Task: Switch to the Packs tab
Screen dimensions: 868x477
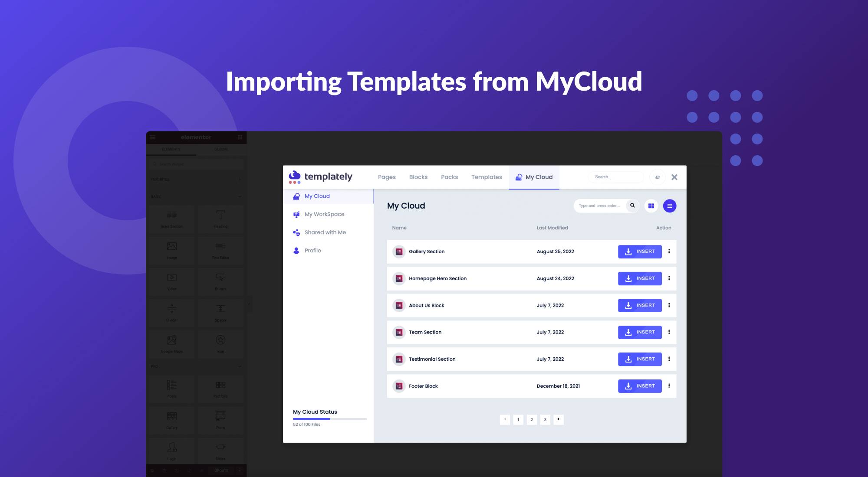Action: tap(449, 177)
